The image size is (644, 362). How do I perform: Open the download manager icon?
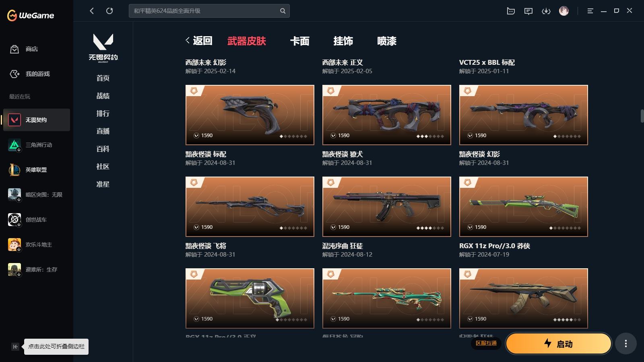(546, 11)
